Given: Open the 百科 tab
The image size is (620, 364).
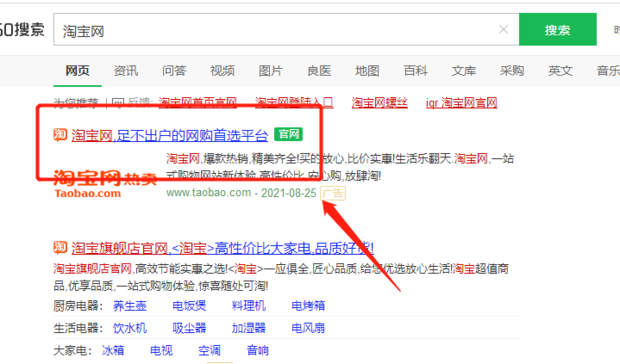Looking at the screenshot, I should click(415, 71).
